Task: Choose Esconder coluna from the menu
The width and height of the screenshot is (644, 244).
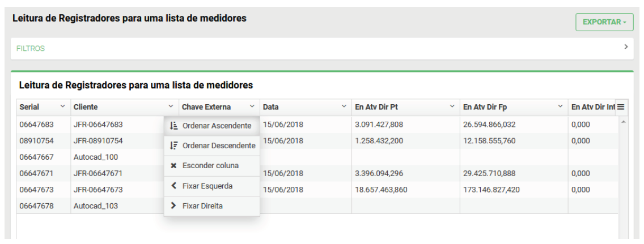Action: (210, 166)
